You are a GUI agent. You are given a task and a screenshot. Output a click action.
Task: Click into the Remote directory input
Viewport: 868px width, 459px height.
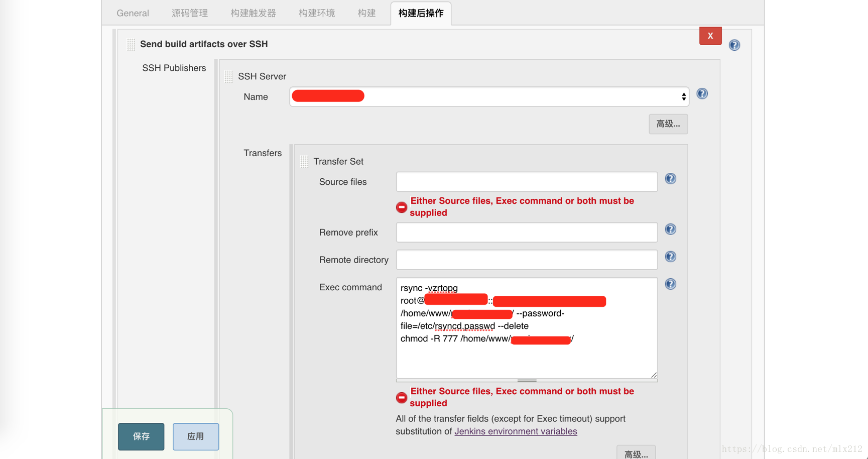point(527,260)
